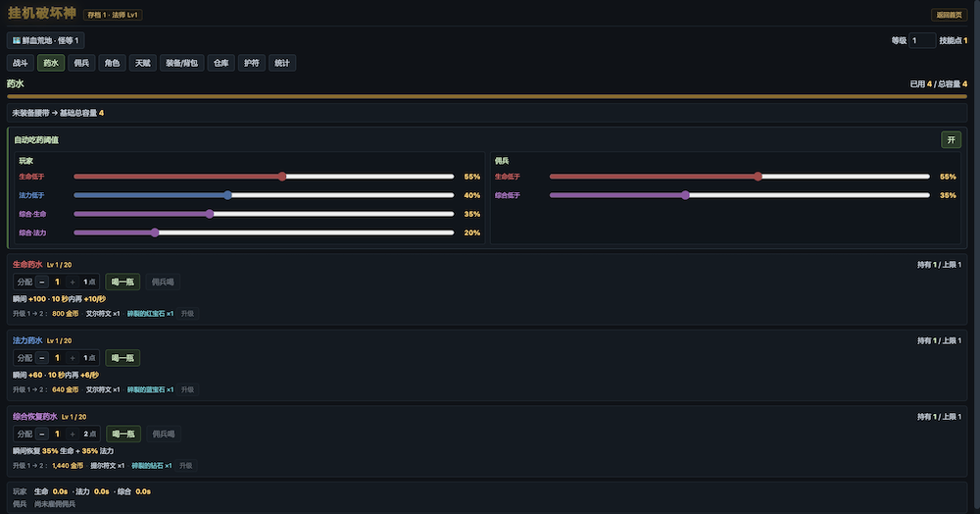Open the 战斗 tab
The height and width of the screenshot is (514, 980).
click(x=20, y=63)
